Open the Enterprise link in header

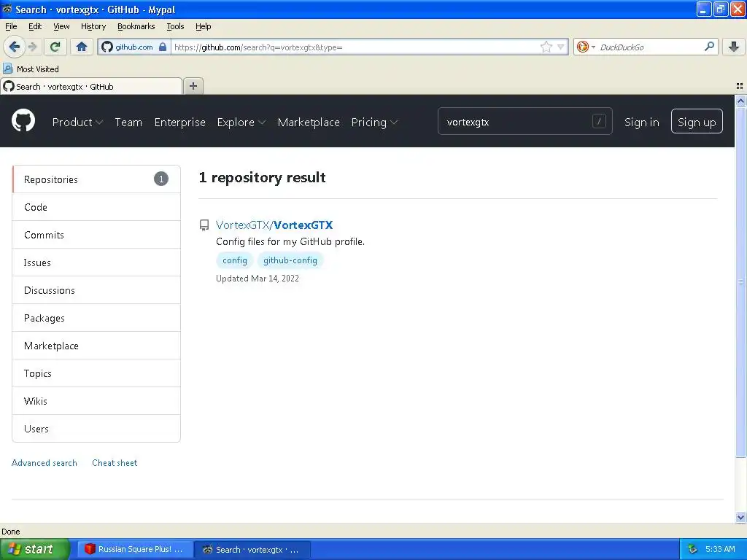[x=179, y=122]
